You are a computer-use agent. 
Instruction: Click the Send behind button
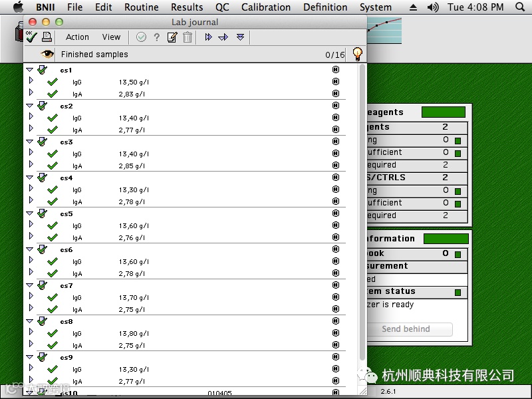[x=409, y=329]
